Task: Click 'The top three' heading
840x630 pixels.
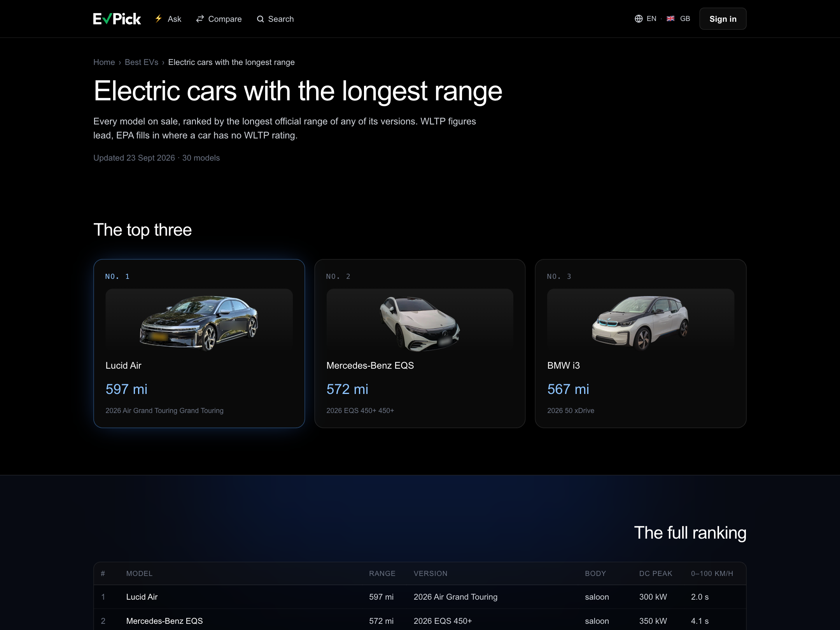Action: (142, 230)
